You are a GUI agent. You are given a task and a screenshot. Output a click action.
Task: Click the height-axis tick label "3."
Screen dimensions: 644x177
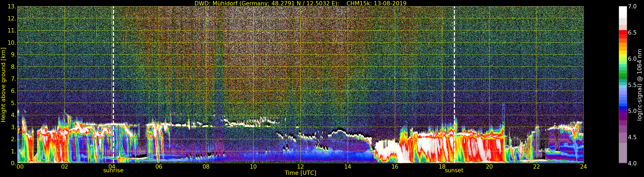tap(13, 127)
